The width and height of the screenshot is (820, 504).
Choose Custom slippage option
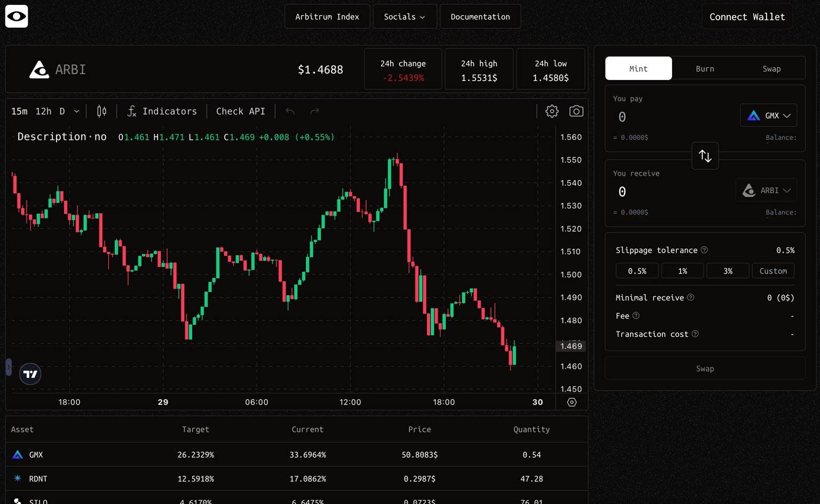click(x=773, y=271)
